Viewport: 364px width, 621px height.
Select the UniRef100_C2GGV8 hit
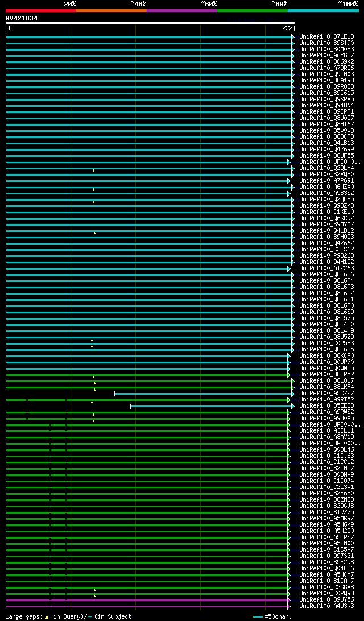tap(326, 587)
